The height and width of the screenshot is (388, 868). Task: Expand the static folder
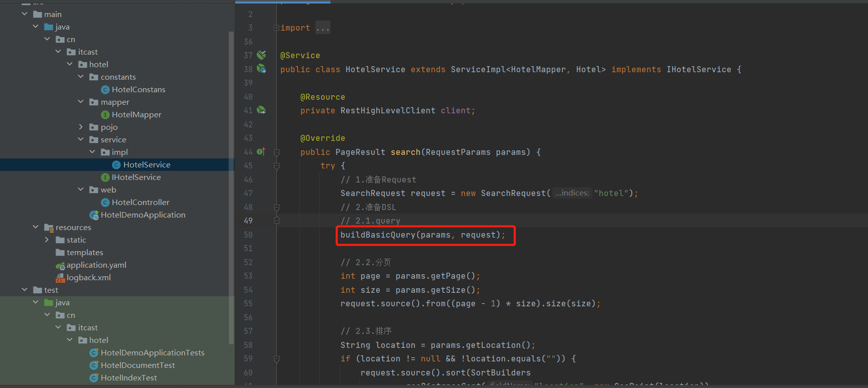click(47, 240)
